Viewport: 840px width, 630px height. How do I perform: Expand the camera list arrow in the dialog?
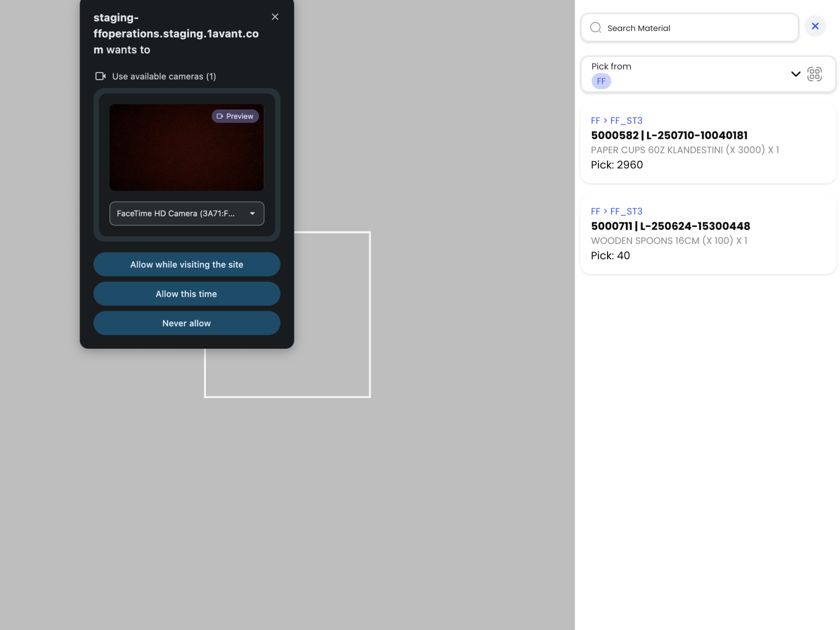252,213
